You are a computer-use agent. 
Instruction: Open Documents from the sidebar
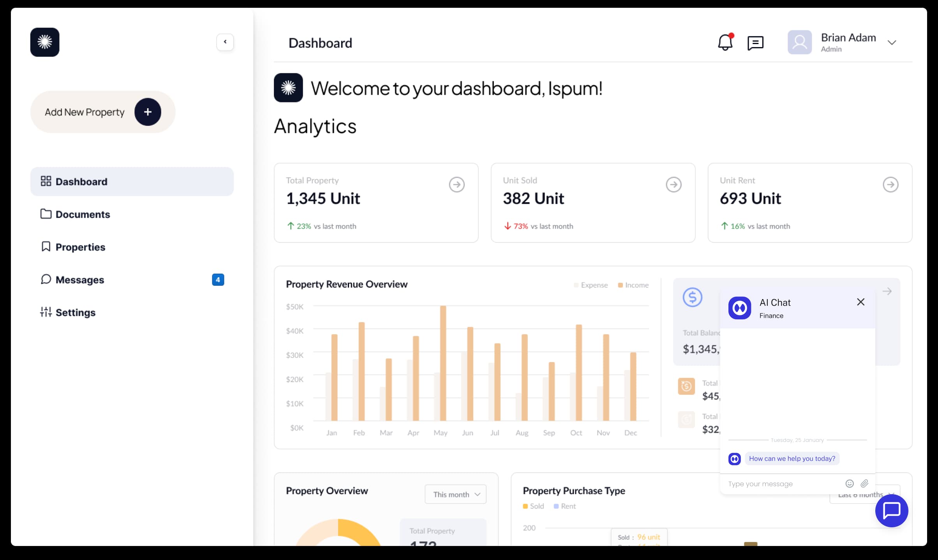[82, 214]
